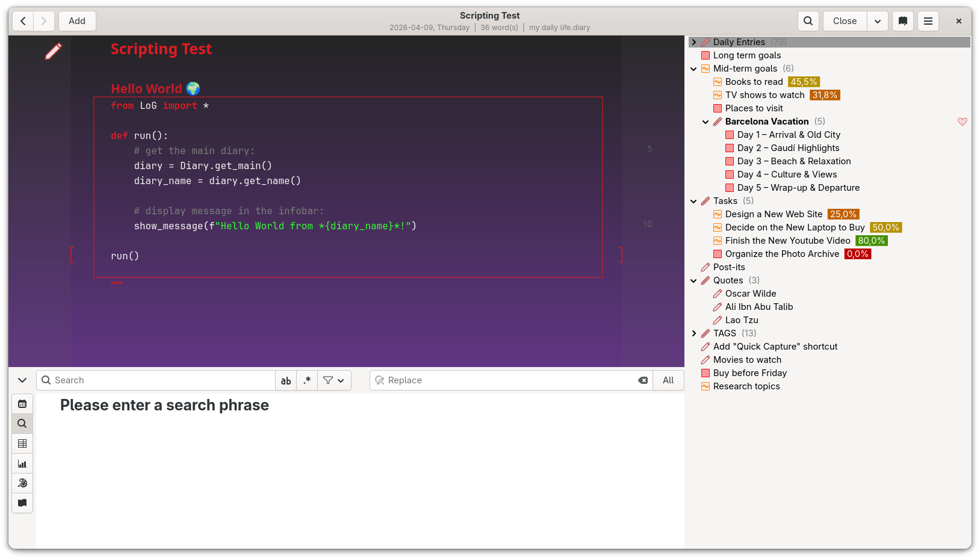Click the Scripting Test entry title
The height and width of the screenshot is (559, 980).
[161, 49]
